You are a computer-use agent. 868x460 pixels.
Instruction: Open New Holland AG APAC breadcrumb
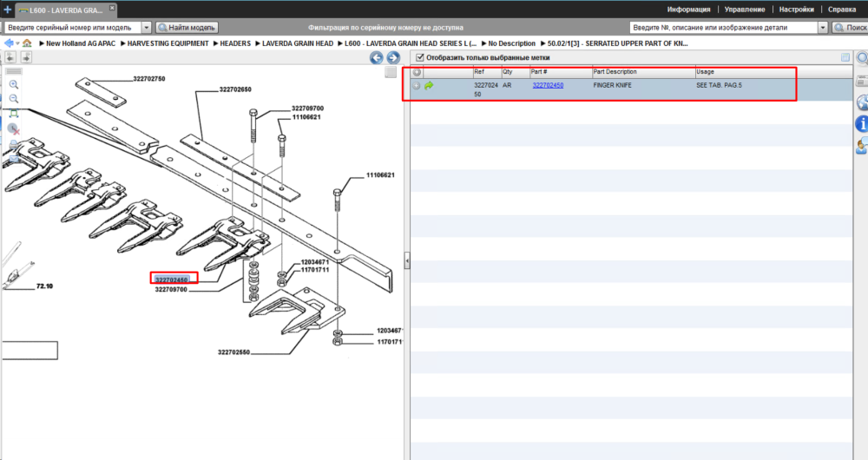pyautogui.click(x=81, y=43)
